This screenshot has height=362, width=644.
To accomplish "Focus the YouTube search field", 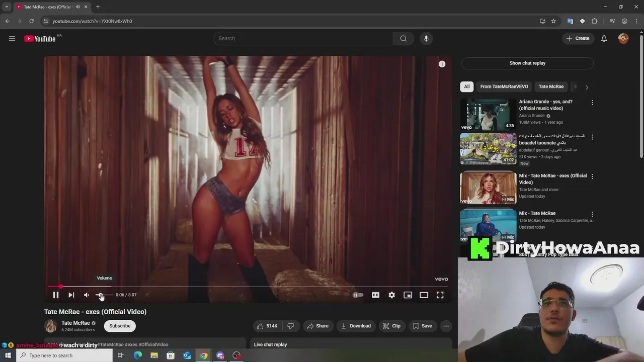I will click(x=303, y=38).
